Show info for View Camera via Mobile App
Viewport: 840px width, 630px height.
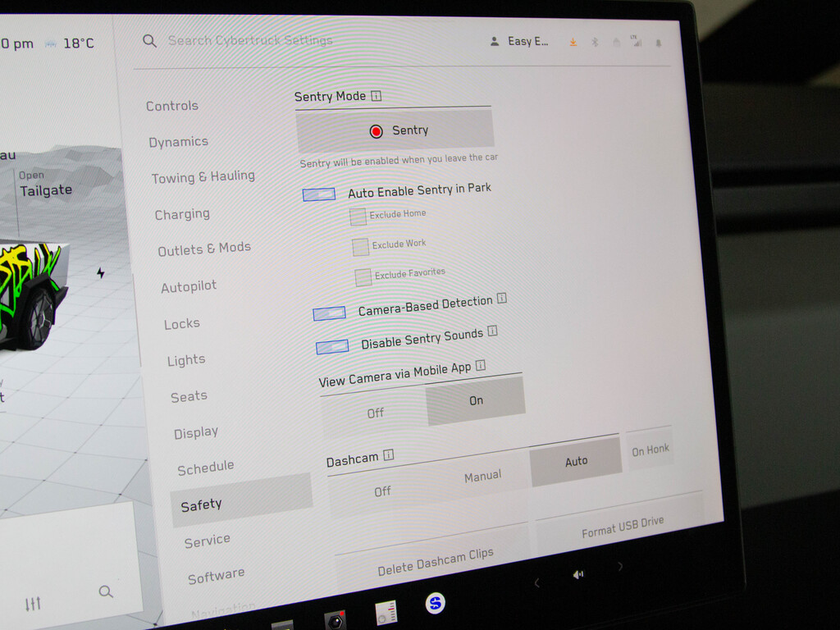click(481, 365)
